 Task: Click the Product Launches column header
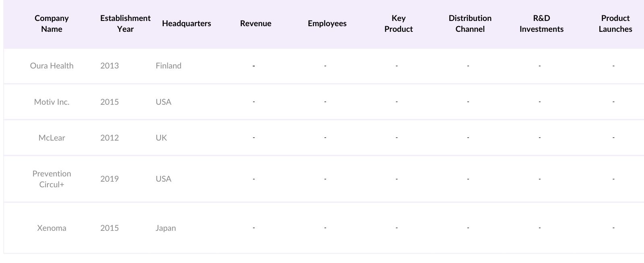pos(615,23)
